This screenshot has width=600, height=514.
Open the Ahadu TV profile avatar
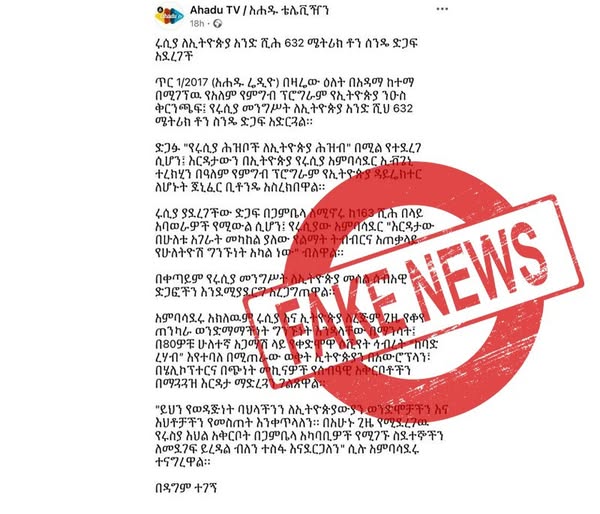coord(169,15)
